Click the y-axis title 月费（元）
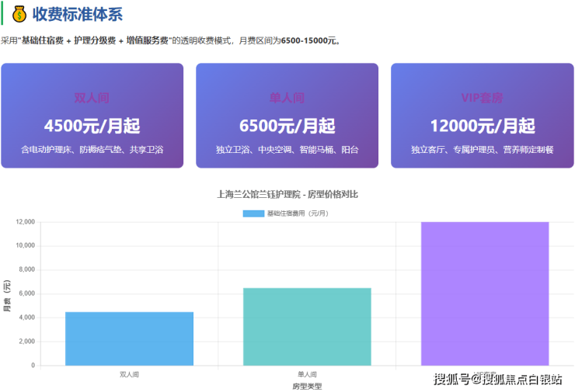 [7, 296]
